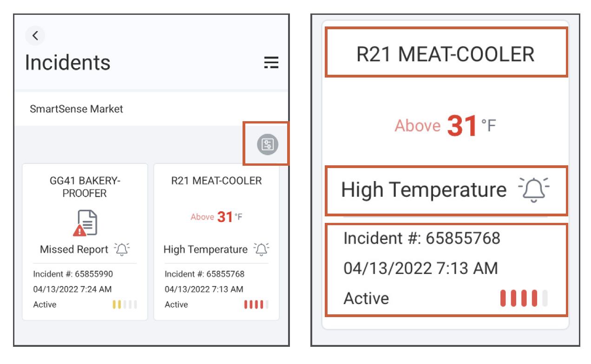Screen dimensions: 591x364
Task: Click the yellow severity bars on bakery card
Action: [125, 305]
